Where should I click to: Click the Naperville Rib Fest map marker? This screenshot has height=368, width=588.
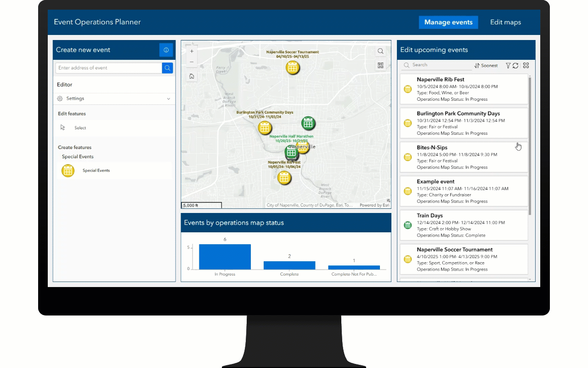(x=284, y=178)
